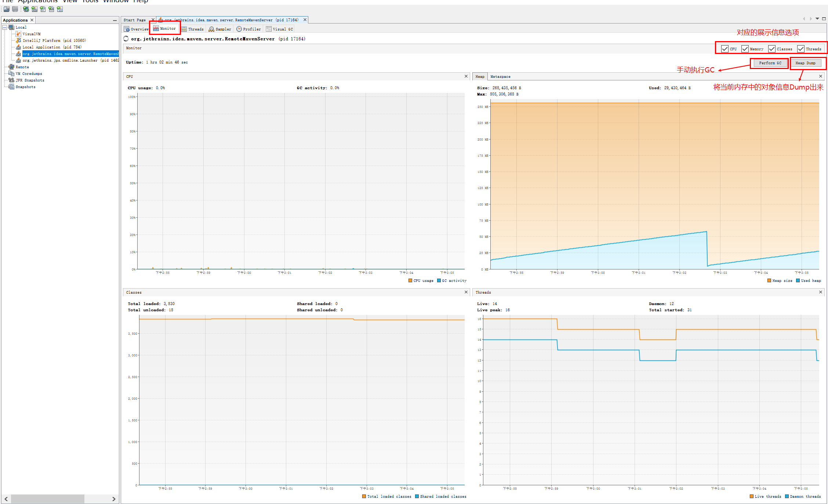The width and height of the screenshot is (828, 504).
Task: Select the jps.cmdline.Launcher process row
Action: (x=71, y=60)
